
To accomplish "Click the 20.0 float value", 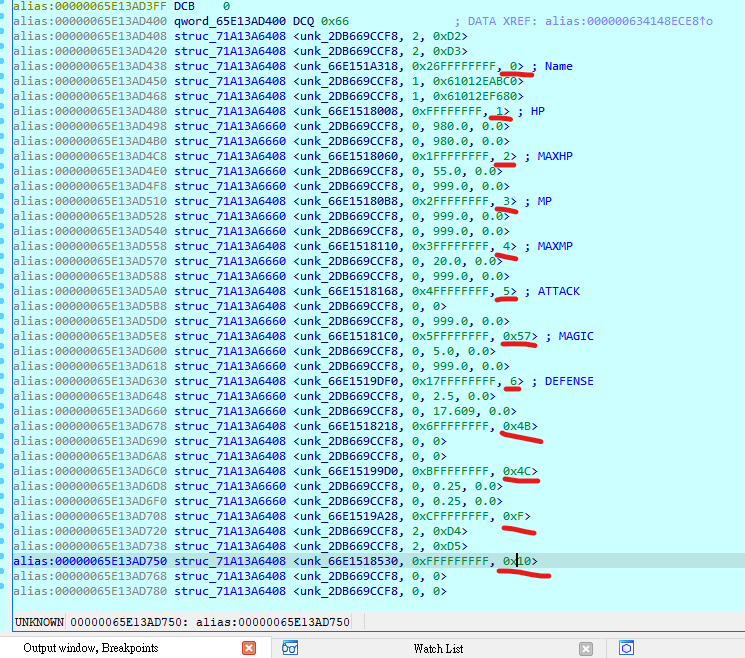I will pyautogui.click(x=447, y=261).
